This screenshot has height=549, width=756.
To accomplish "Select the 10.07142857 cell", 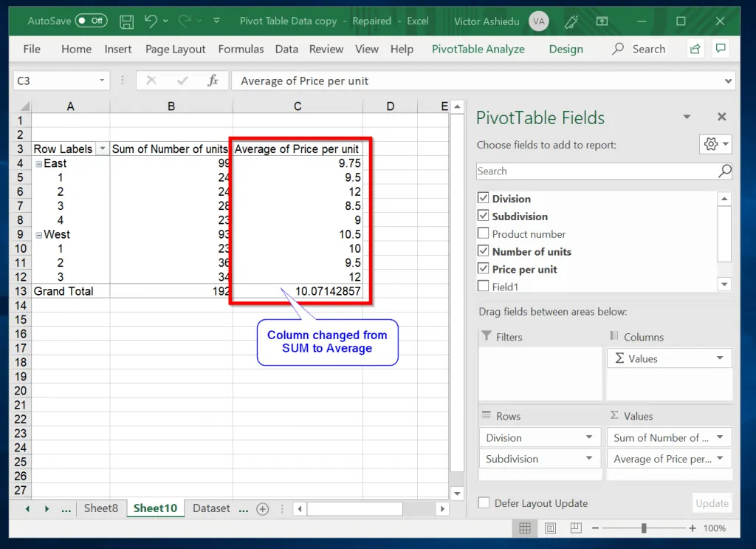I will pyautogui.click(x=298, y=291).
